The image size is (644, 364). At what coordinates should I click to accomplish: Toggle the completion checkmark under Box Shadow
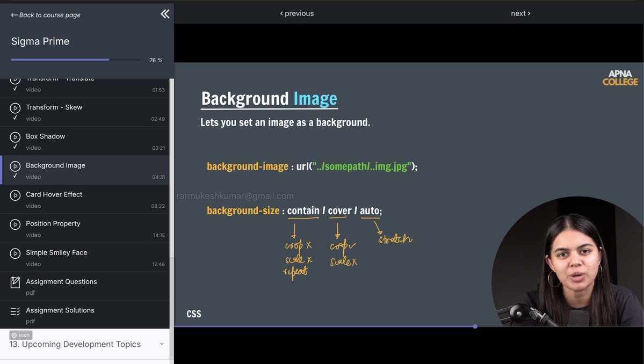(x=14, y=147)
